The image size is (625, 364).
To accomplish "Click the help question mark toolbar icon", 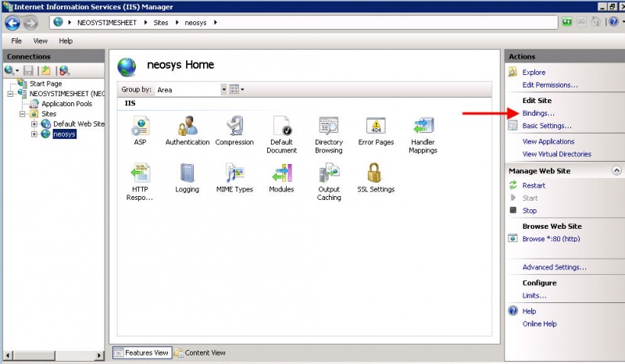I will click(613, 22).
